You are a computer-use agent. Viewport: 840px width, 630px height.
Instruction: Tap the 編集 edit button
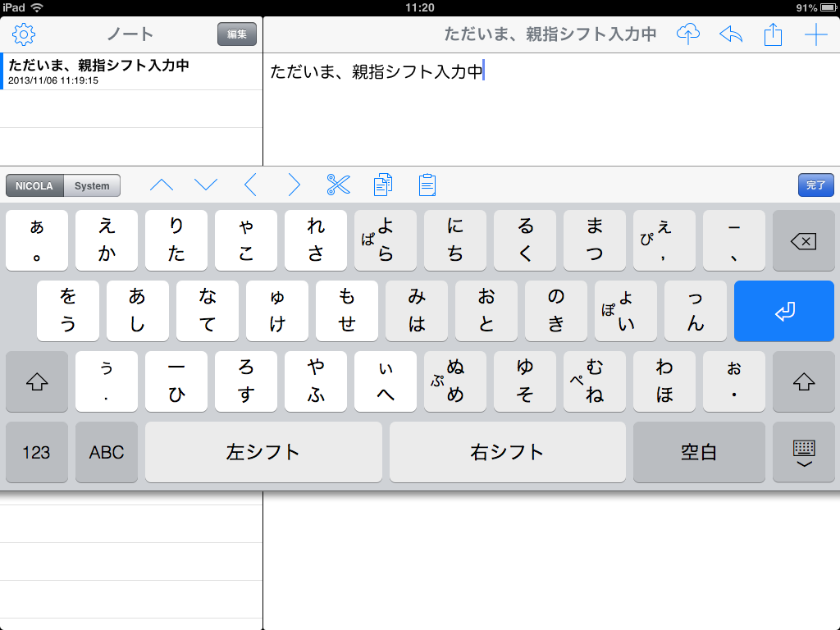click(x=237, y=34)
